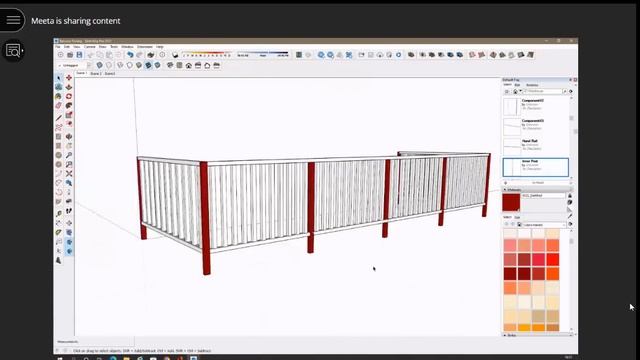Enable Monochrome face style
Image resolution: width=640 pixels, height=360 pixels.
158,65
